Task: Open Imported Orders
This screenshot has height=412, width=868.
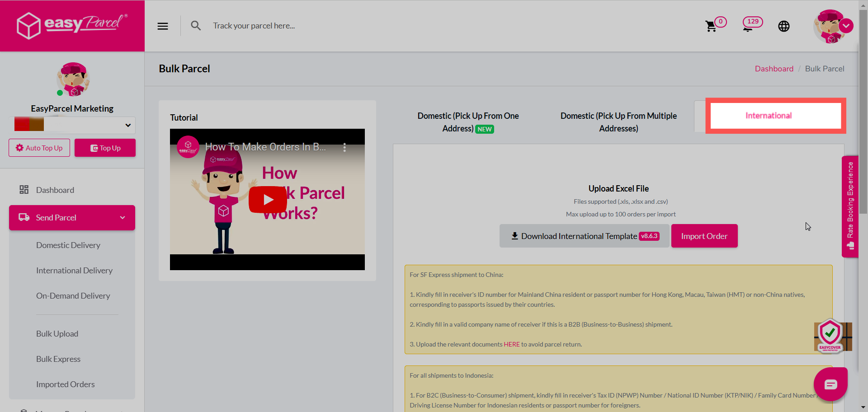Action: (66, 384)
